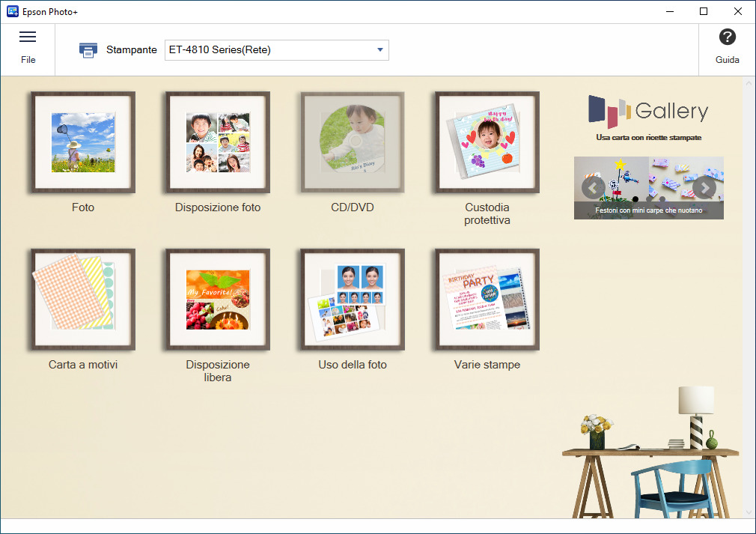This screenshot has width=756, height=534.
Task: Open the File hamburger menu
Action: point(28,47)
